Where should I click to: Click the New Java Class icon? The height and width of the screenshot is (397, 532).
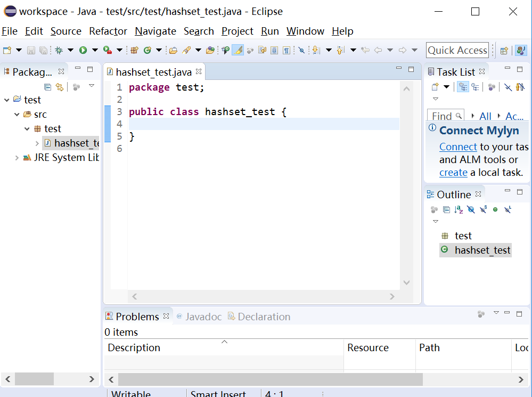point(148,50)
